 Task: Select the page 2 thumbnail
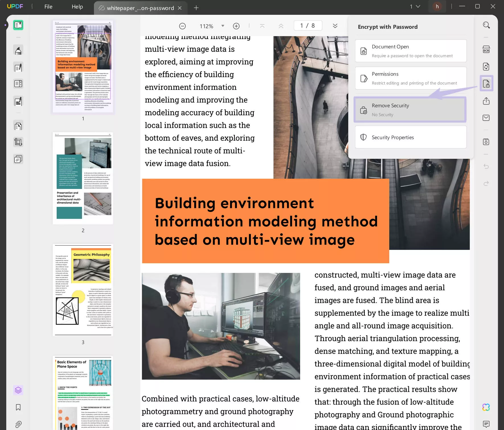tap(83, 178)
